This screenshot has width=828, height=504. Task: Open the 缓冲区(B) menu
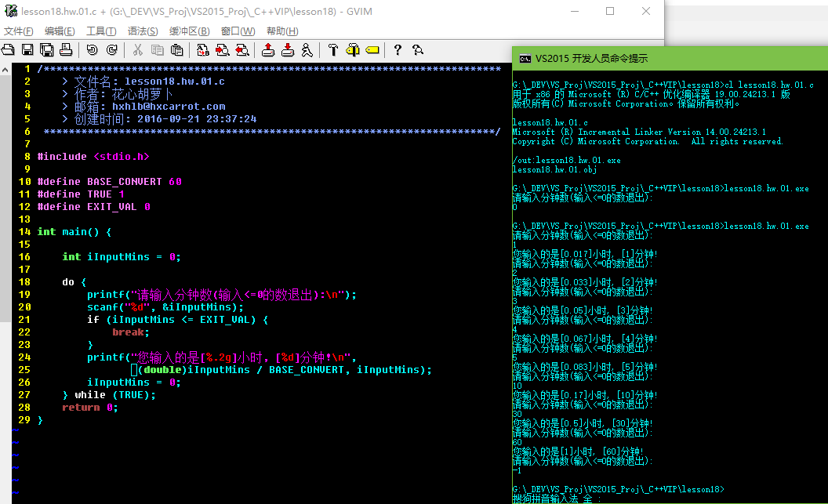click(190, 31)
